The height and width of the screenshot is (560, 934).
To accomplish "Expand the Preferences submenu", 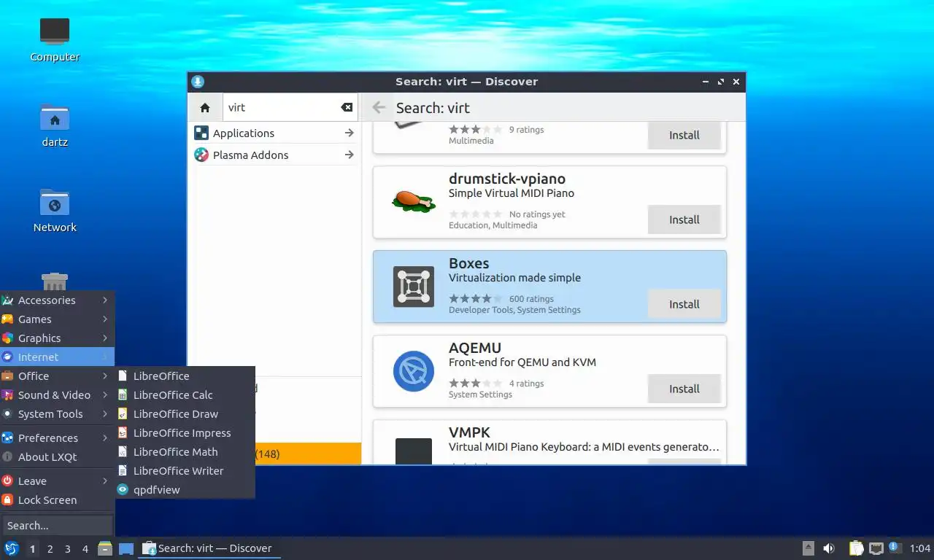I will [57, 438].
